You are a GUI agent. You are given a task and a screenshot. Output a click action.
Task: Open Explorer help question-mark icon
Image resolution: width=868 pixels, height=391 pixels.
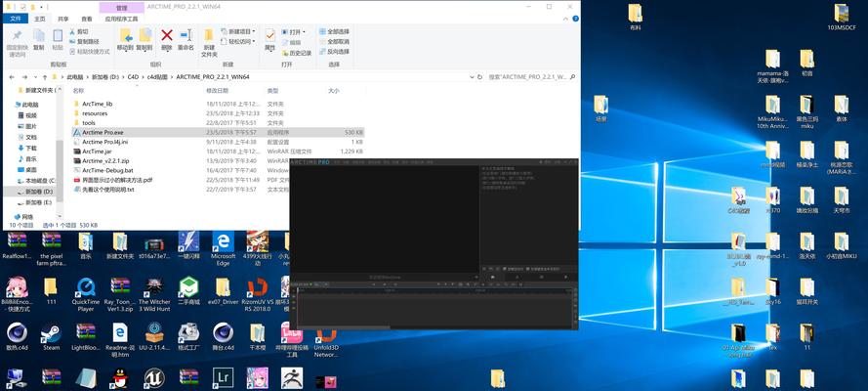point(575,19)
